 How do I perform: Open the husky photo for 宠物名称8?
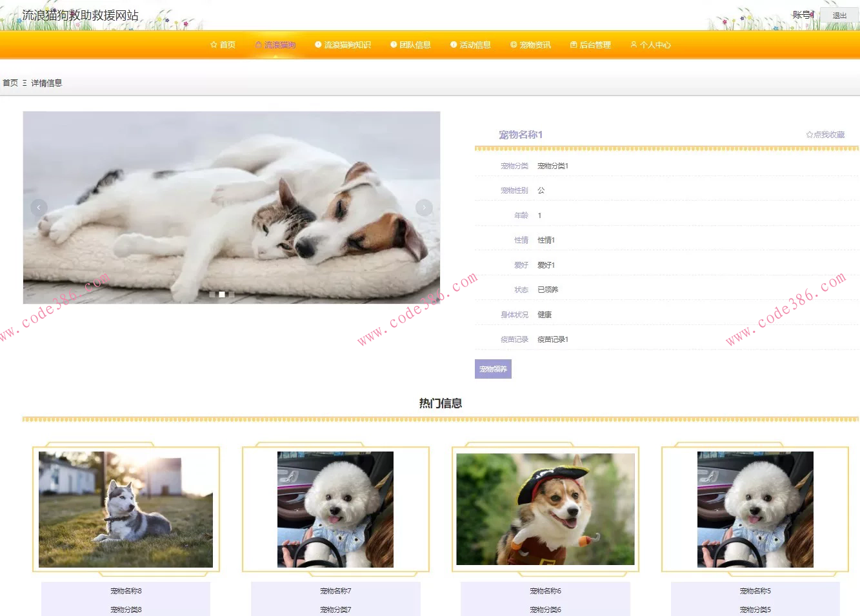click(126, 510)
